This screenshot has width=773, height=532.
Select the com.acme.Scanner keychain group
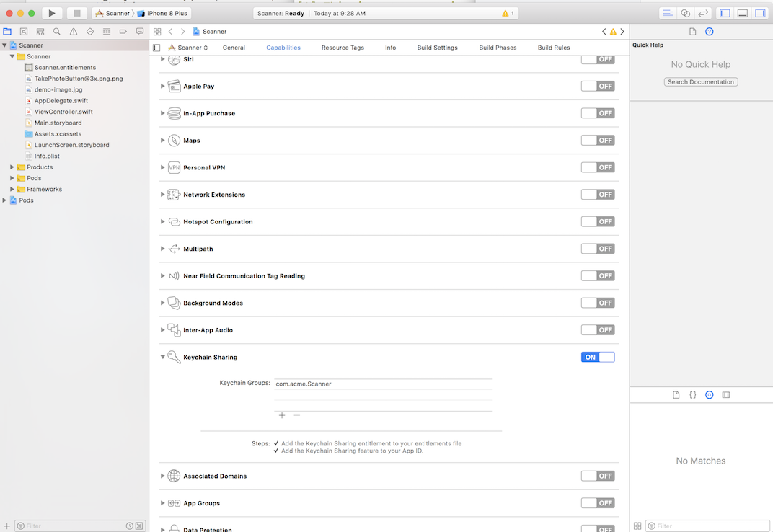coord(383,384)
